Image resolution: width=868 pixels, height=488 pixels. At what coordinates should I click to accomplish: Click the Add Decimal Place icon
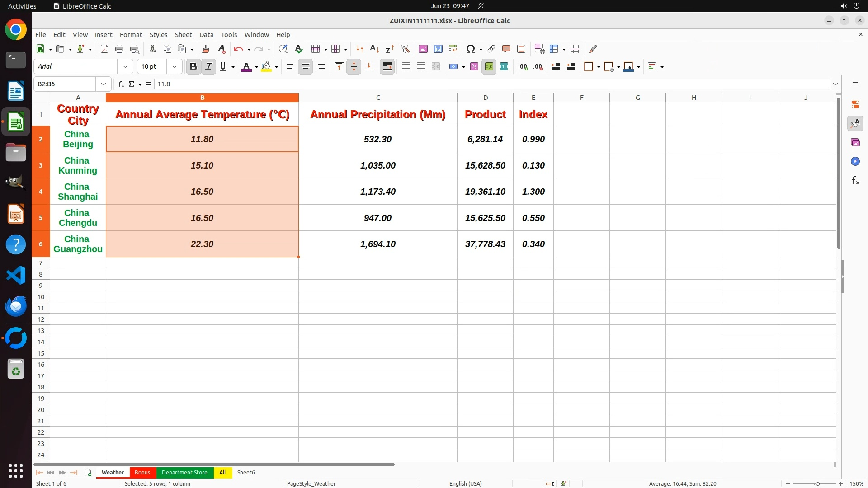523,66
